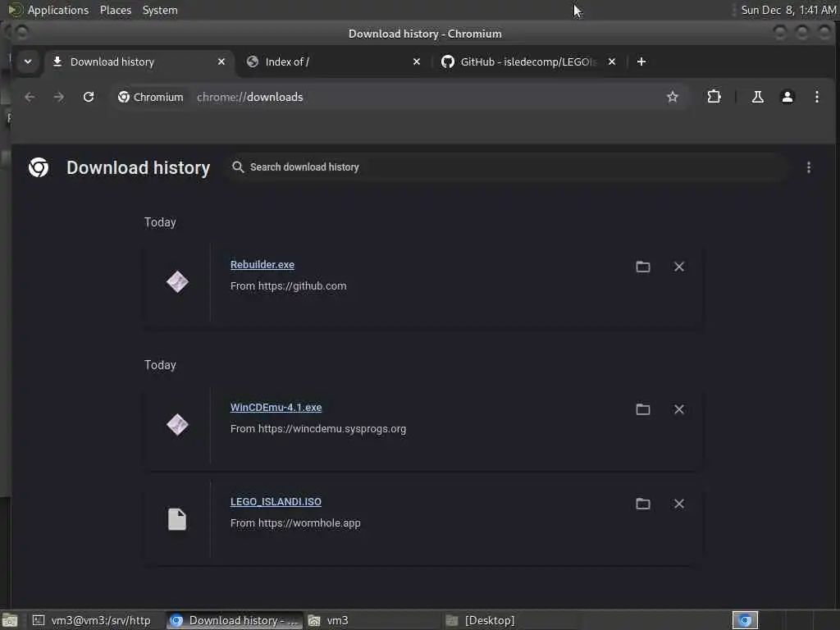840x630 pixels.
Task: Click the From https://github.com source text
Action: pos(288,286)
